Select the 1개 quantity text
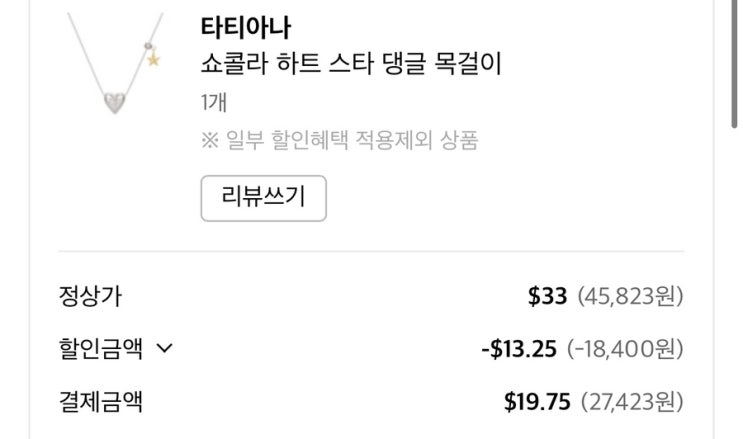743x439 pixels. point(214,102)
